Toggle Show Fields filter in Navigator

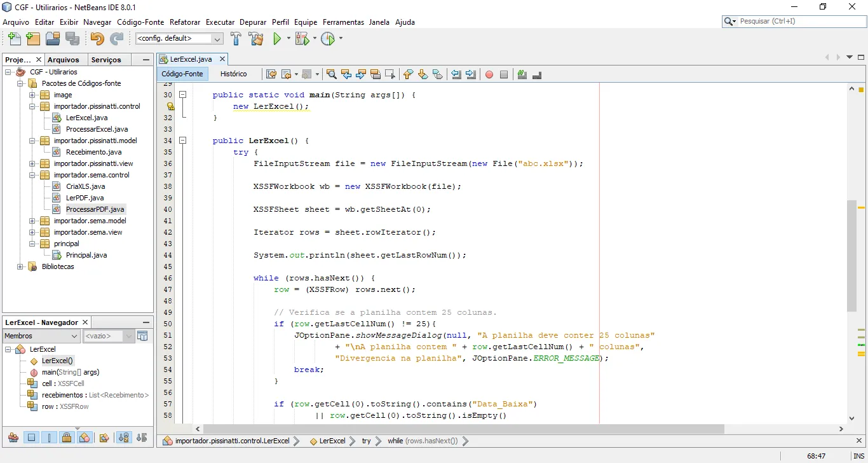point(31,438)
